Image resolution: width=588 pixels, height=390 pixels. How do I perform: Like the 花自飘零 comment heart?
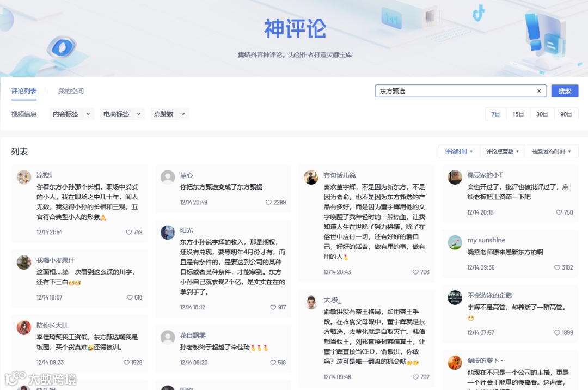(273, 363)
